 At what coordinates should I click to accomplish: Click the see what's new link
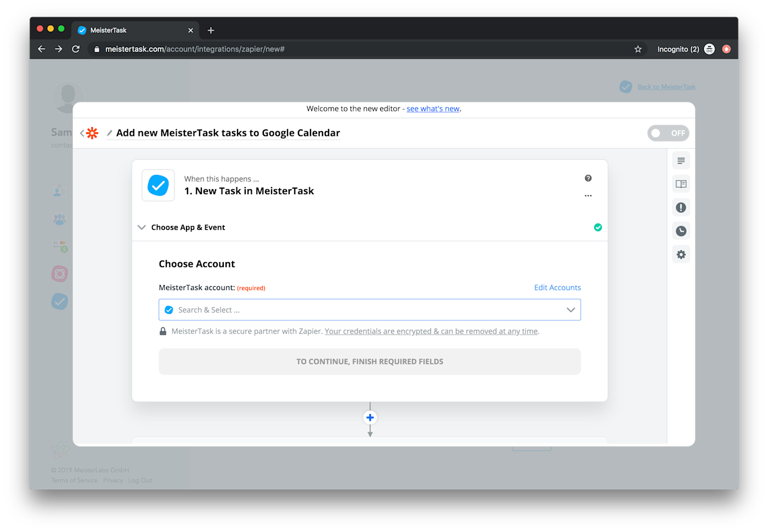[433, 109]
